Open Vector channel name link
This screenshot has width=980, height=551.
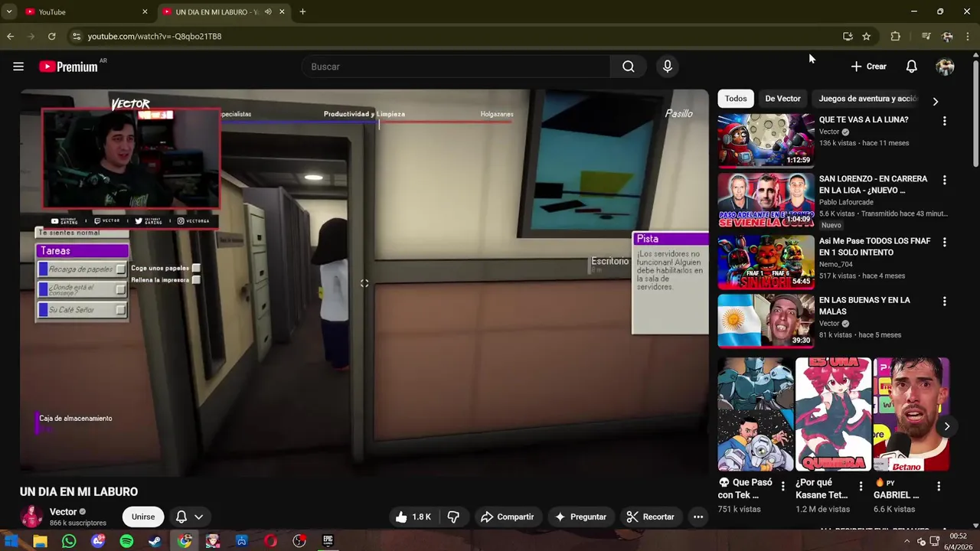pos(64,512)
